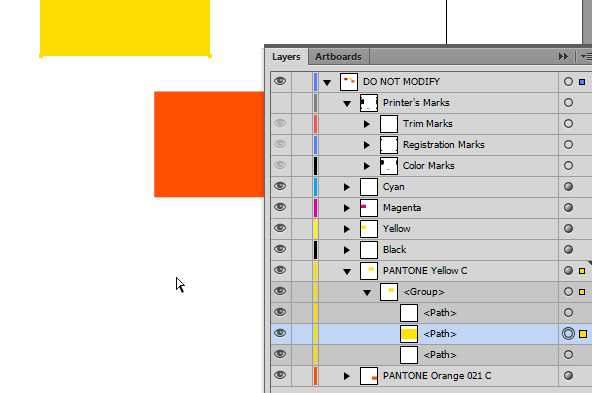
Task: Select the Trim Marks layer name
Action: coord(427,123)
